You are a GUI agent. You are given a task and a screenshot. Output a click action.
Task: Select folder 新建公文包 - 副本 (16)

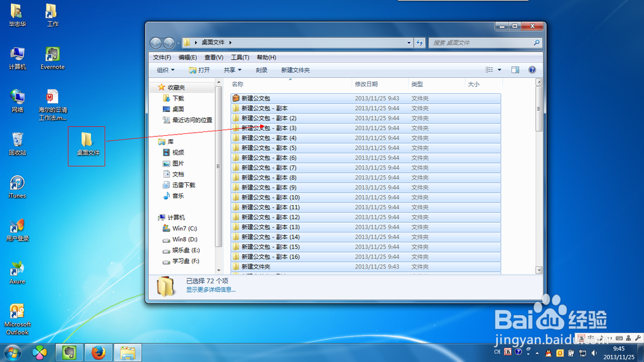[x=366, y=257]
